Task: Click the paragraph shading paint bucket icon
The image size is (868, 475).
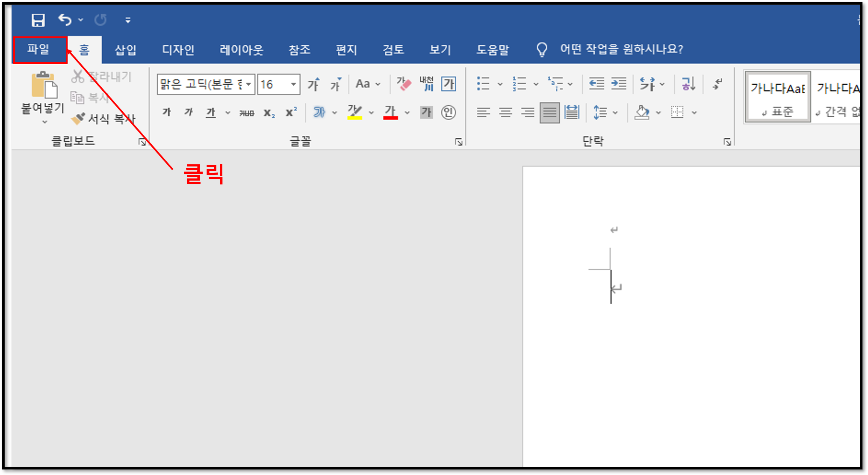Action: point(642,113)
